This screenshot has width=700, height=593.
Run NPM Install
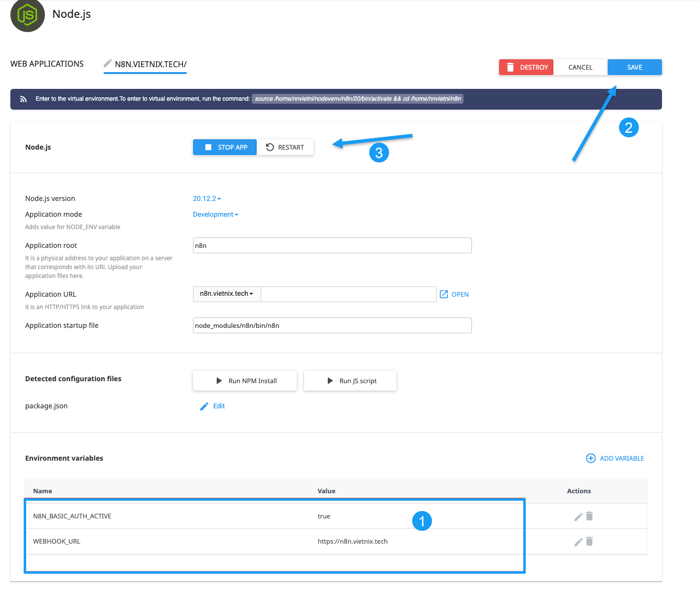[x=245, y=381]
